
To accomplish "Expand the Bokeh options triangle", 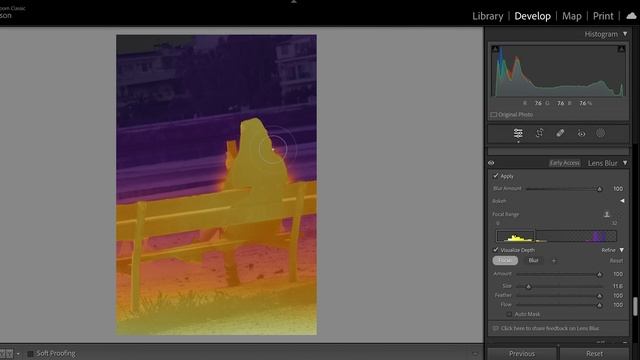I will pos(622,201).
